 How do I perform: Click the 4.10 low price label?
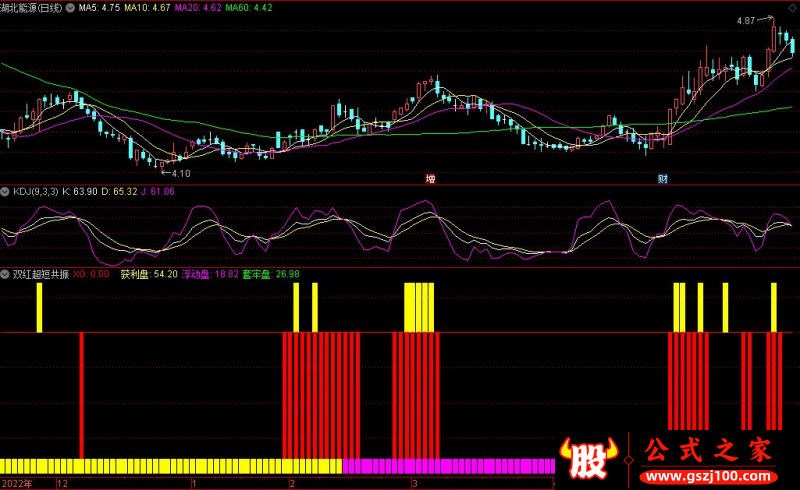point(180,173)
